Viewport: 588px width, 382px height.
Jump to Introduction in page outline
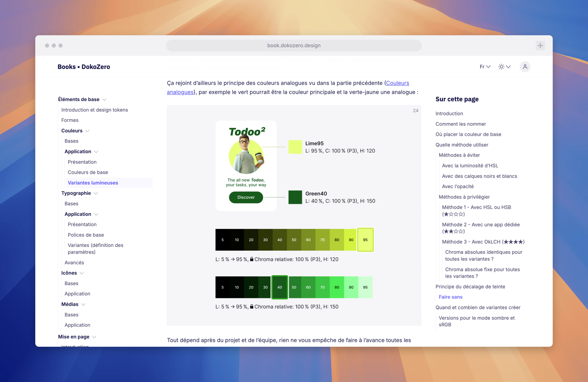click(449, 114)
